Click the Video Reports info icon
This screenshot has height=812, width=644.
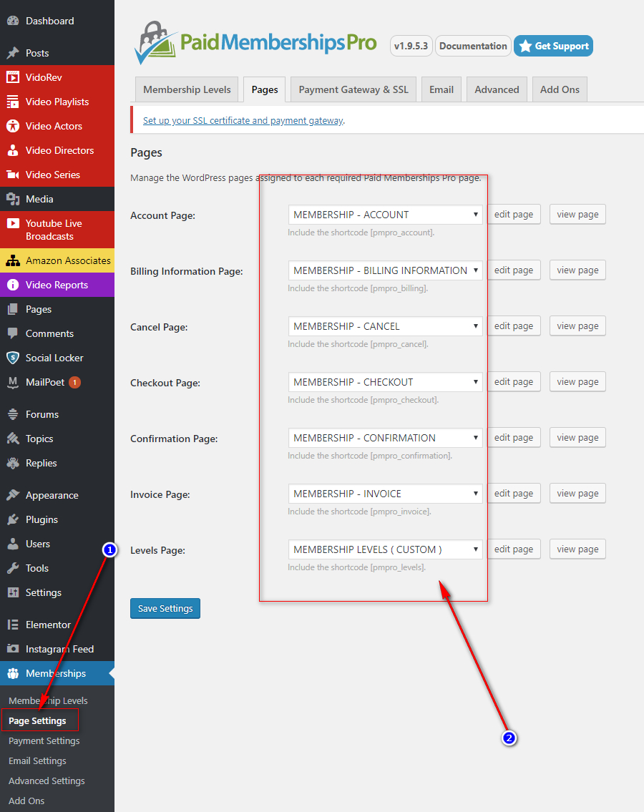coord(13,285)
